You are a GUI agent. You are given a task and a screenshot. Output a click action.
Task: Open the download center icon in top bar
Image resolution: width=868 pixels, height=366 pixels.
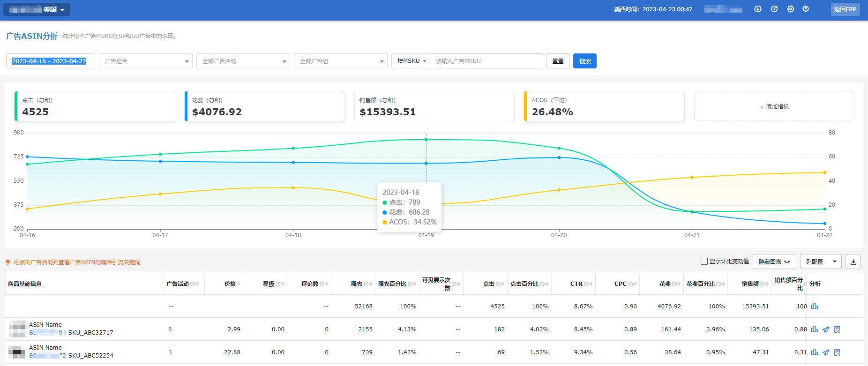[758, 9]
